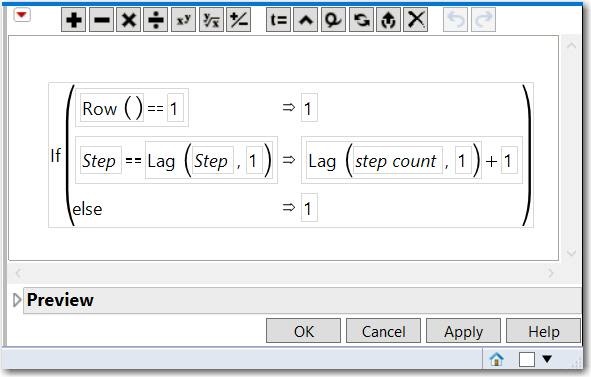The height and width of the screenshot is (377, 591).
Task: Insert a power with the x^y icon
Action: [x=184, y=20]
